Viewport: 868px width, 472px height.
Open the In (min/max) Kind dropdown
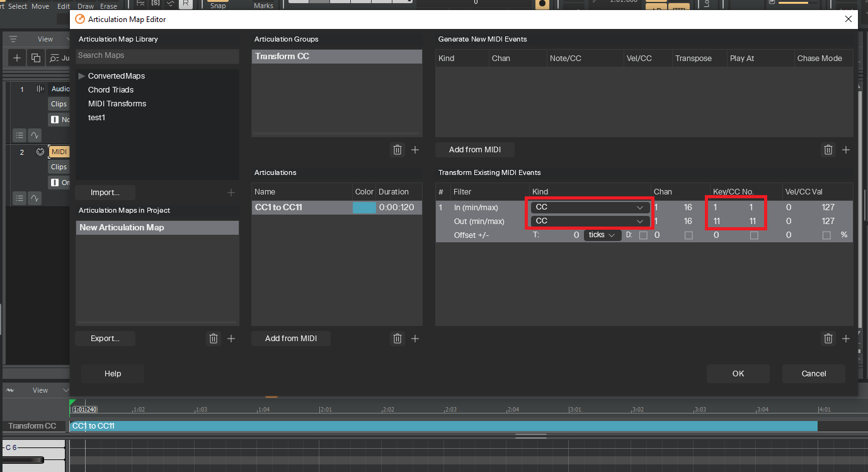tap(590, 208)
